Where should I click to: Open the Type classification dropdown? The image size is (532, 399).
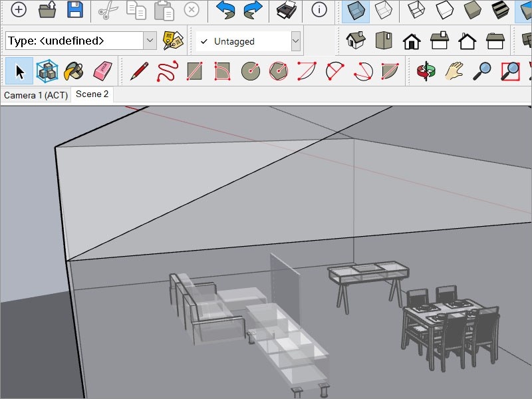point(150,40)
